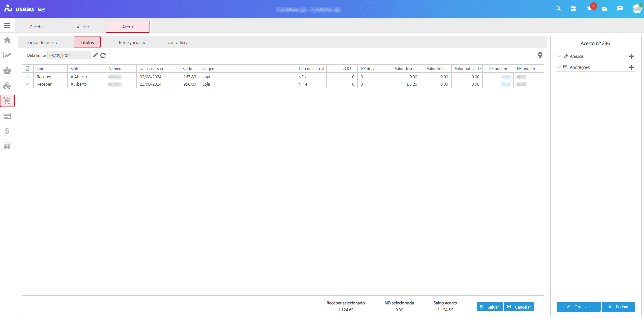Viewport: 644px width, 319px height.
Task: Click the Finalizar button
Action: pyautogui.click(x=578, y=307)
